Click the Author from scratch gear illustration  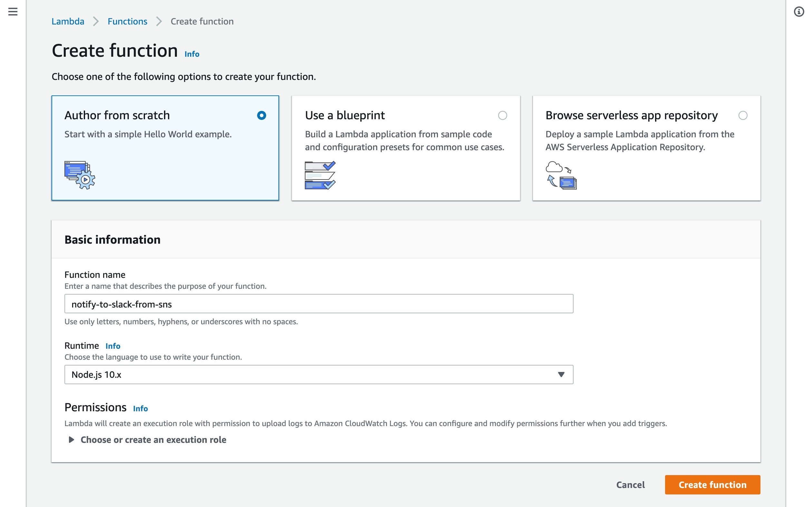pos(80,175)
